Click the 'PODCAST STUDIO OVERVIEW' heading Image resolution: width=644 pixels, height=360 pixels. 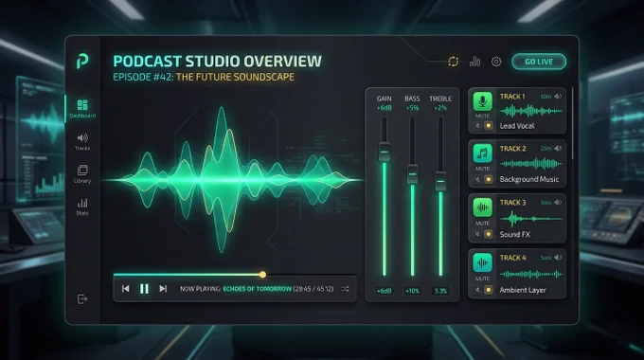(217, 62)
